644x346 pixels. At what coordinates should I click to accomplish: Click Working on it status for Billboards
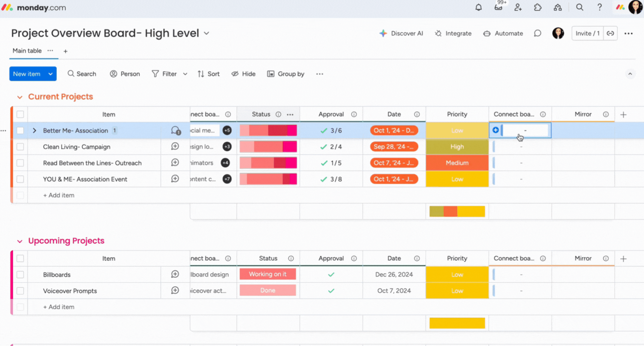(x=268, y=274)
